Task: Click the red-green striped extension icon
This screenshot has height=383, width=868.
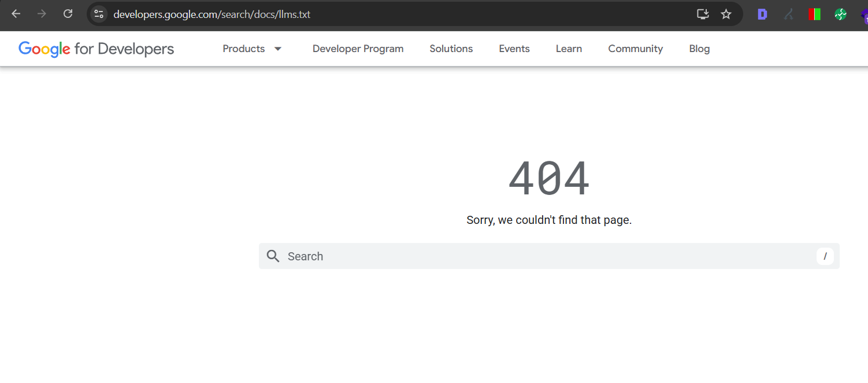Action: [x=814, y=14]
